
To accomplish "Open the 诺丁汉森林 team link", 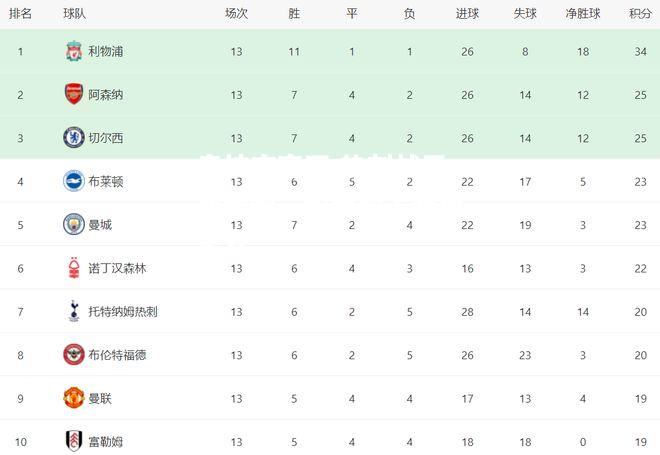I will pos(117,268).
